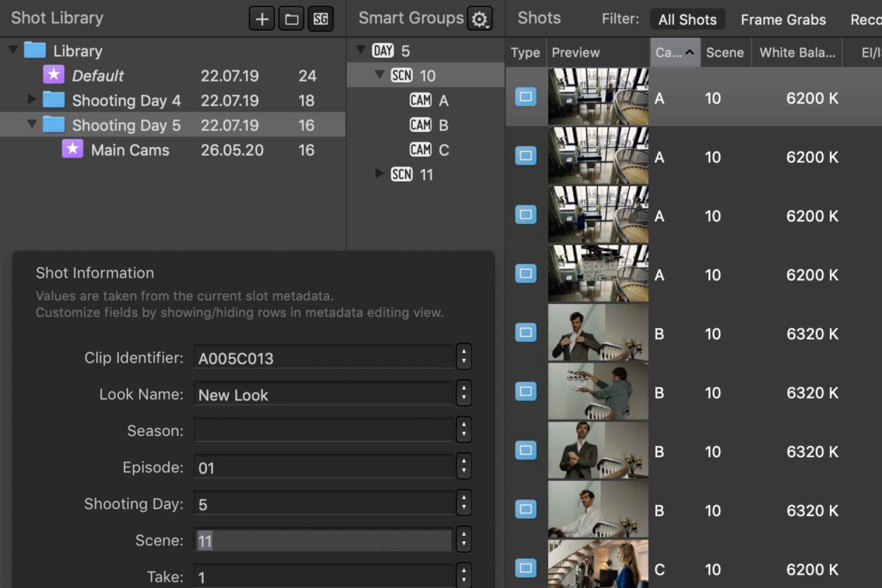Click the CAM A badge under Scene 10
The width and height of the screenshot is (882, 588).
421,100
